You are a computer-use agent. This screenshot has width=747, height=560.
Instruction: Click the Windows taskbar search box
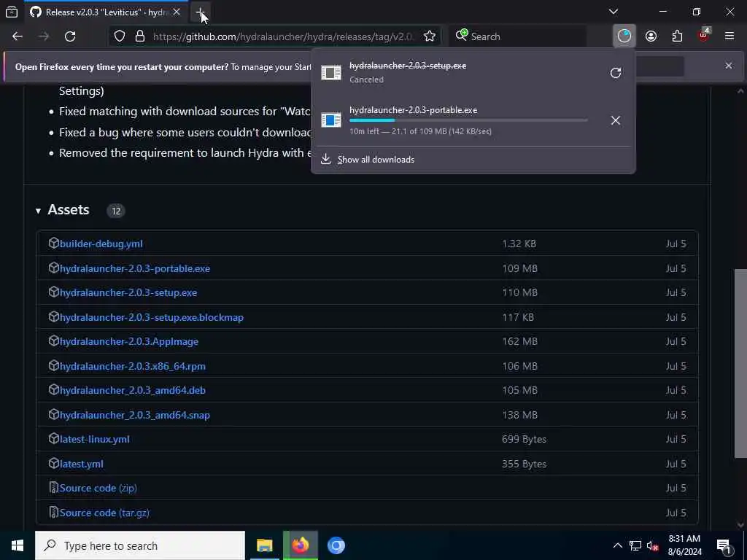point(140,545)
